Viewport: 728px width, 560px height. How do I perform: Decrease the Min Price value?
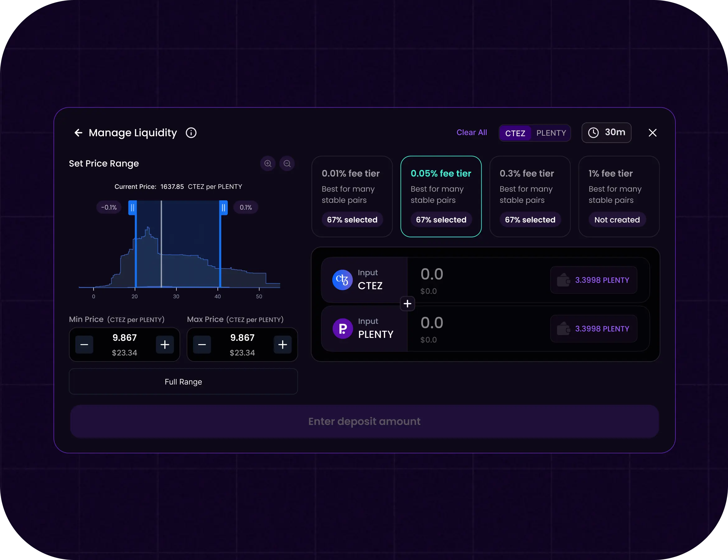tap(84, 344)
